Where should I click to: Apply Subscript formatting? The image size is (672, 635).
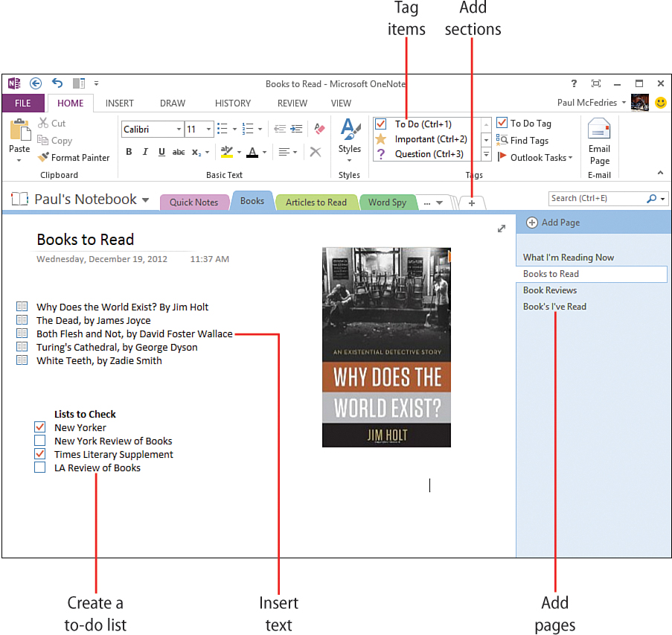point(196,152)
